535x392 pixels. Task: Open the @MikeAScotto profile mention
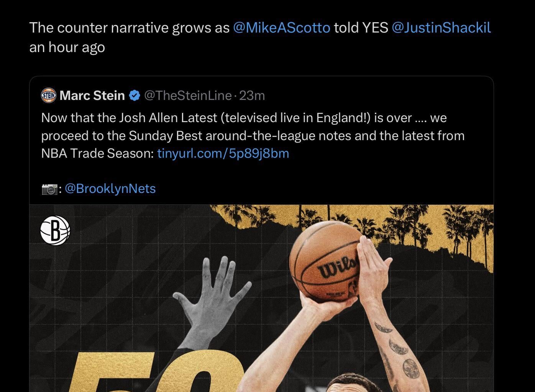[282, 28]
